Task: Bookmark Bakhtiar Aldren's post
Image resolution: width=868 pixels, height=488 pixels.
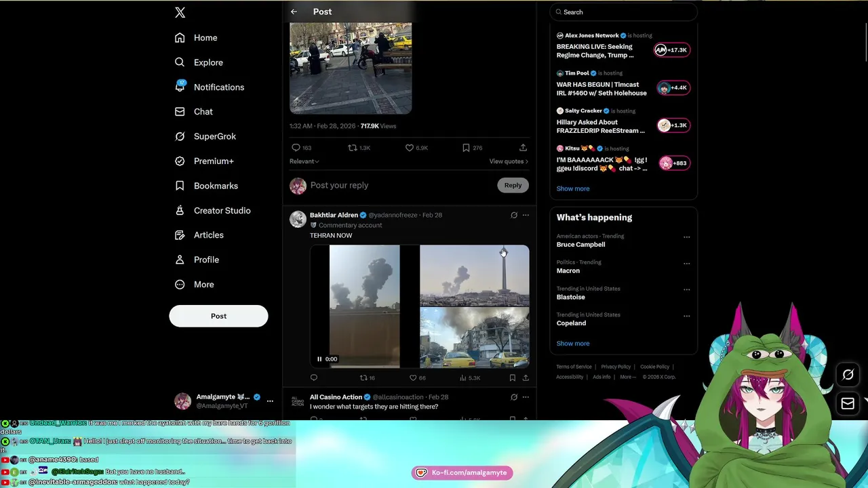Action: (x=512, y=378)
